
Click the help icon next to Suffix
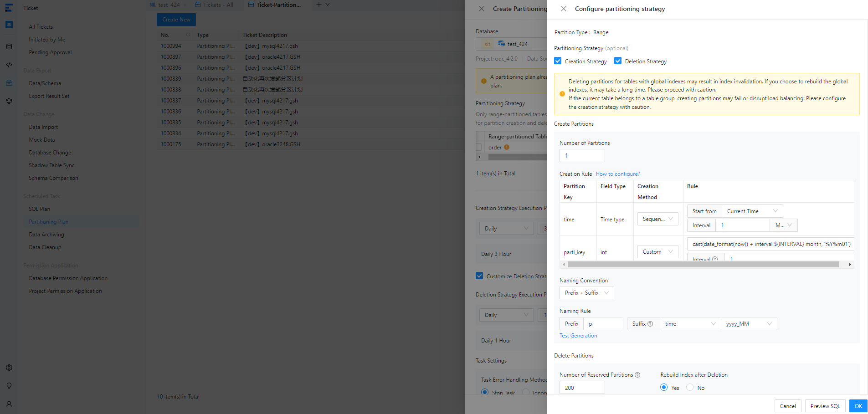(x=650, y=324)
